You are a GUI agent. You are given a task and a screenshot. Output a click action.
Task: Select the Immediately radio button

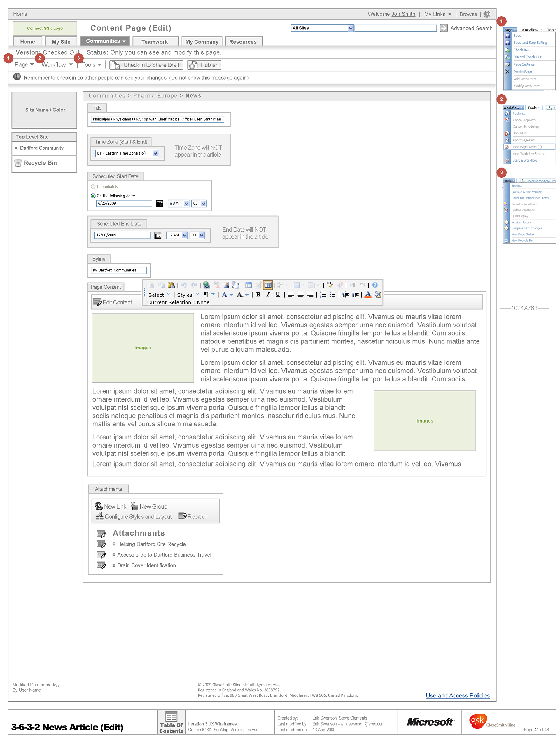tap(93, 187)
